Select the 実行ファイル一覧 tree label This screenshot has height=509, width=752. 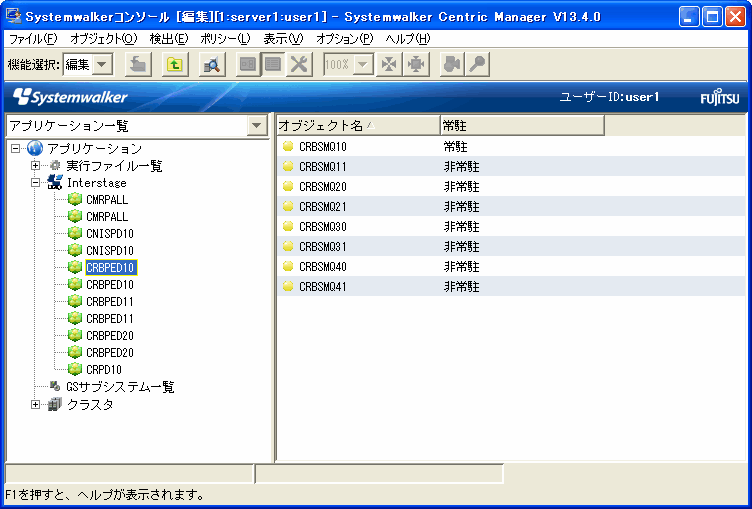[x=115, y=166]
